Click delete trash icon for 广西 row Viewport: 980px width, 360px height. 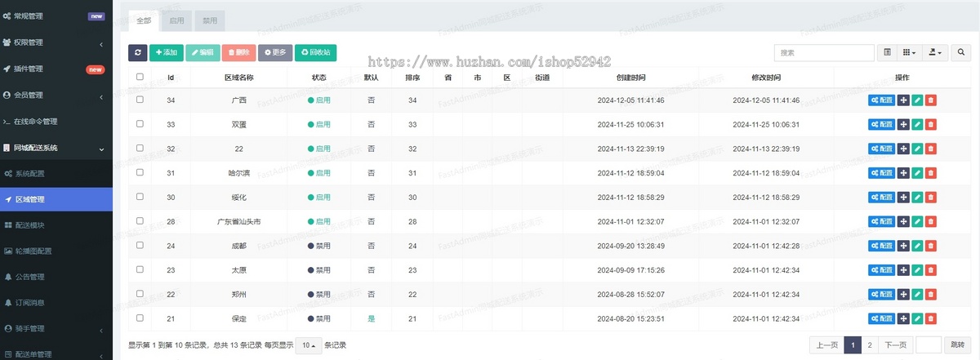coord(931,100)
